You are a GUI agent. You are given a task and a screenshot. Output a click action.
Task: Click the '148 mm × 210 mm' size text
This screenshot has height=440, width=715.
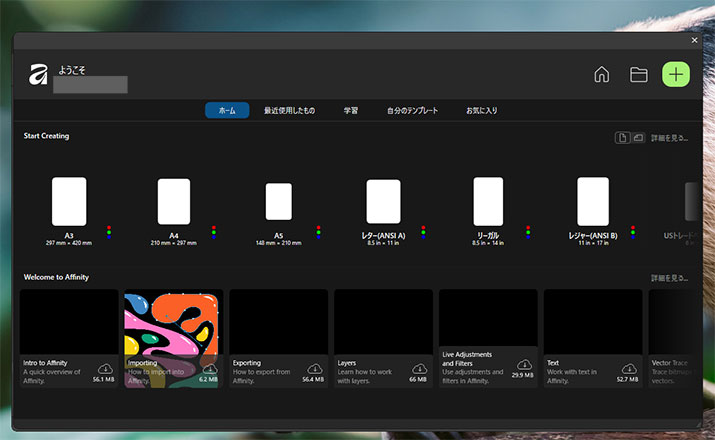tap(279, 243)
